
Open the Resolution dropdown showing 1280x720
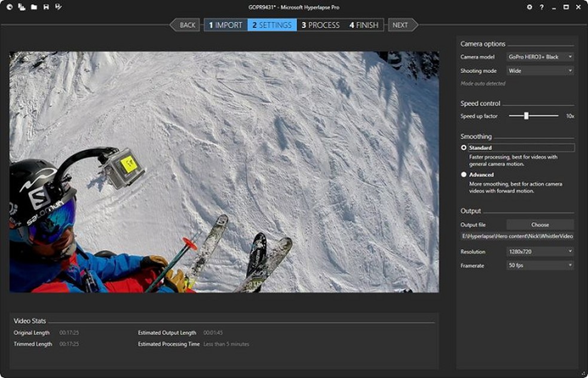tap(539, 251)
